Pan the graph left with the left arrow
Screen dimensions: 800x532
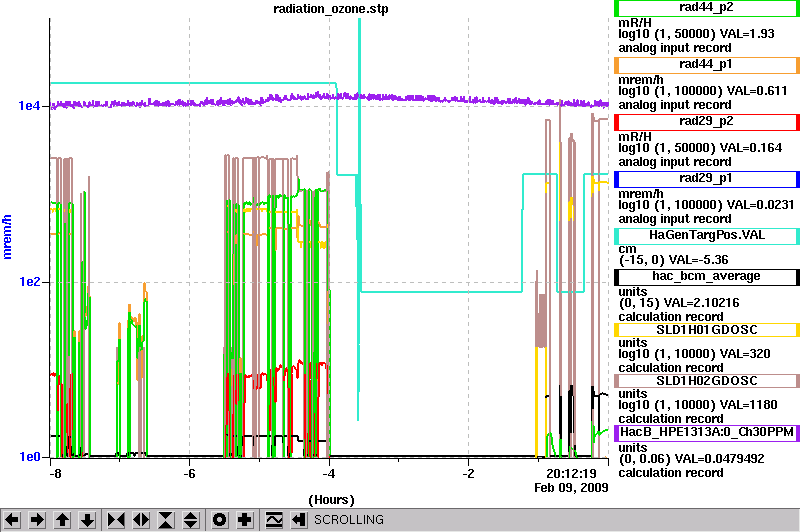coord(12,520)
